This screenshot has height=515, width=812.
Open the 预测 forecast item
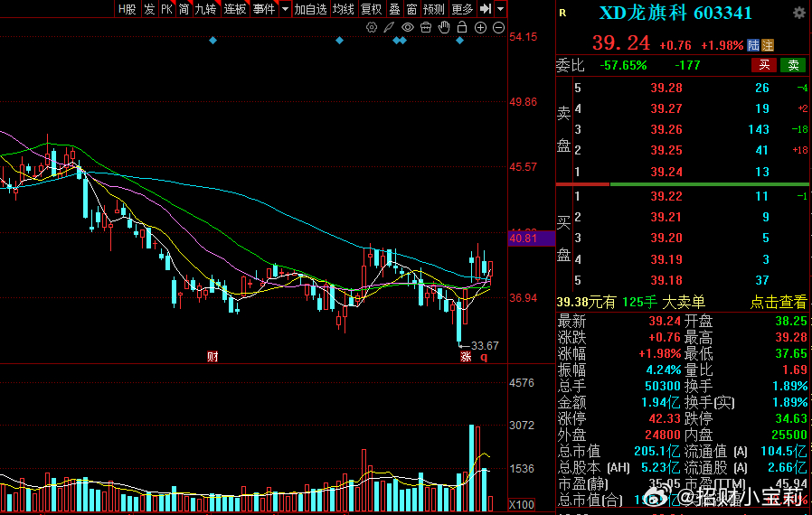coord(433,9)
